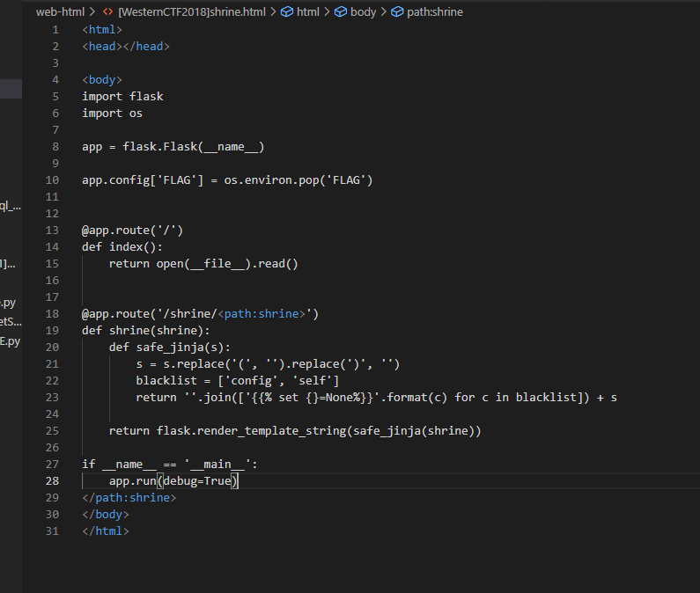Click the chevron after web-html breadcrumb
Viewport: 700px width, 593px height.
pos(93,12)
